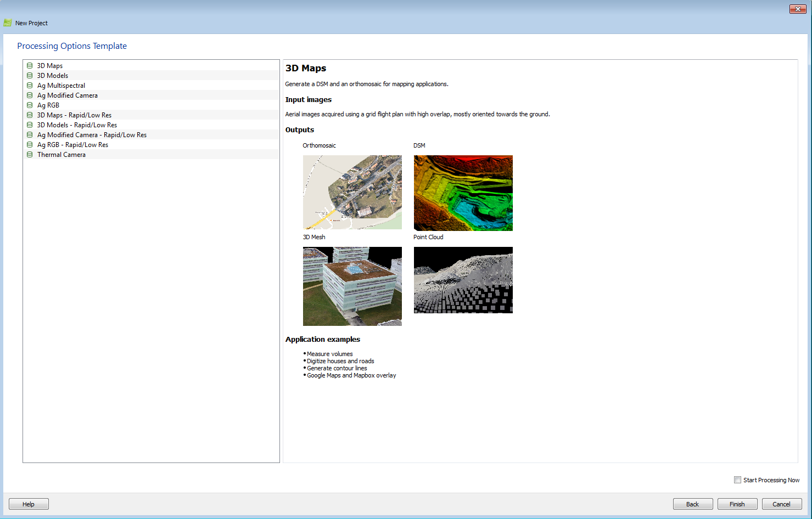Select the "Ag RGB - Rapid/Low Res" template

coord(72,144)
